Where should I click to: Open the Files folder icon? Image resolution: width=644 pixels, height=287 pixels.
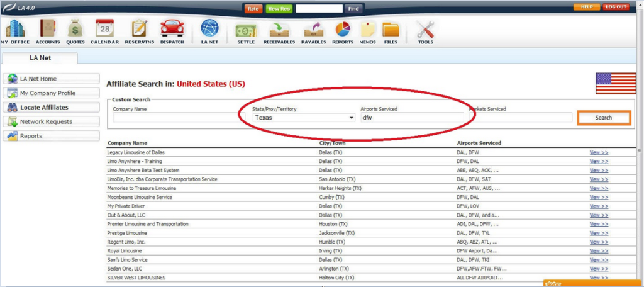pyautogui.click(x=391, y=29)
